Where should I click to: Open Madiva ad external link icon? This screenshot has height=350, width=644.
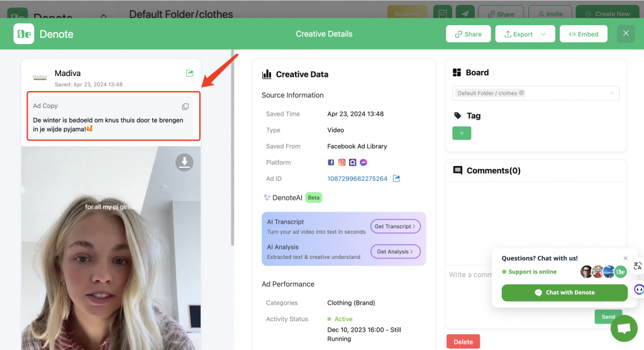click(189, 73)
